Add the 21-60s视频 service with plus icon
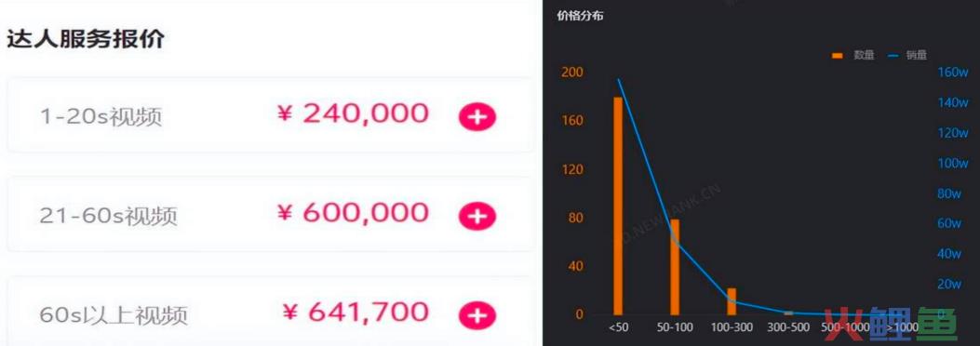 (x=477, y=217)
